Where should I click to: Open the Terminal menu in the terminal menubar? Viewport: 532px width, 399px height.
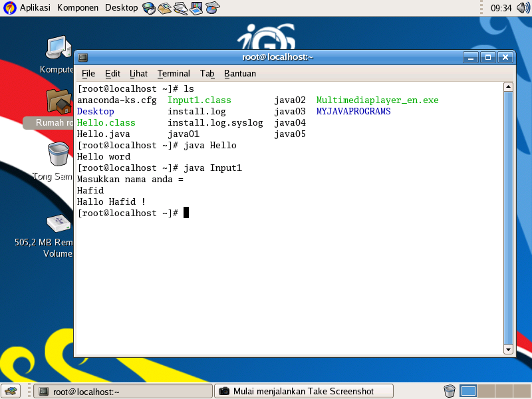click(174, 74)
